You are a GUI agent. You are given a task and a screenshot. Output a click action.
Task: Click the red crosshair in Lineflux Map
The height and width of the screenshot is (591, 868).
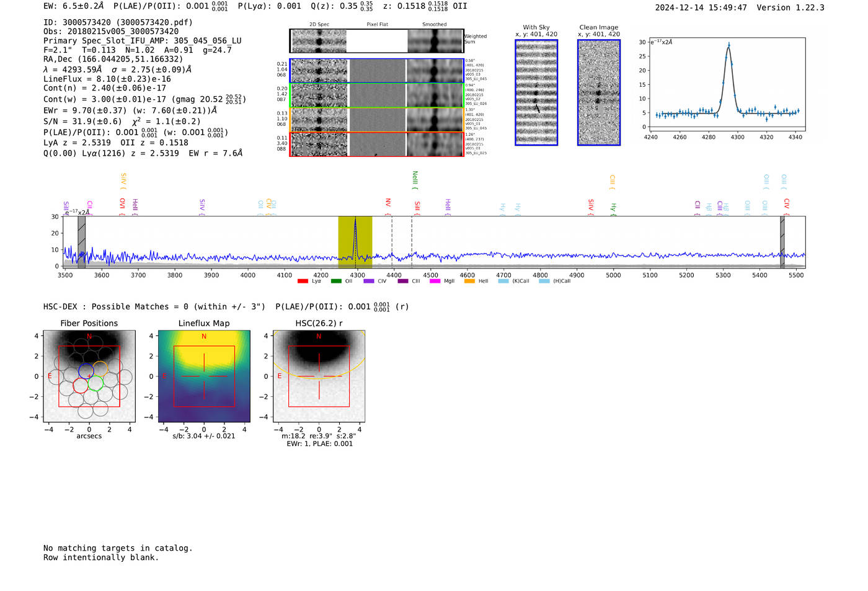tap(204, 376)
